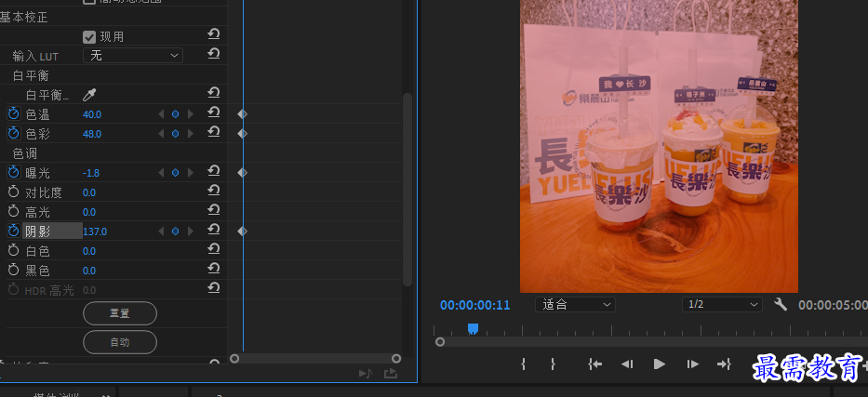Enable the 黑色 stopwatch animation

point(13,271)
